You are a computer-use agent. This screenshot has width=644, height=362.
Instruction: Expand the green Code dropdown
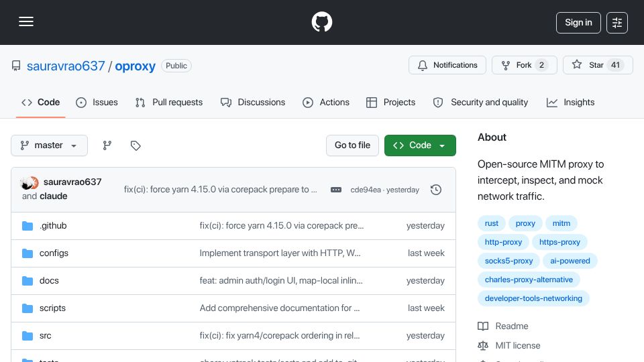pos(420,145)
